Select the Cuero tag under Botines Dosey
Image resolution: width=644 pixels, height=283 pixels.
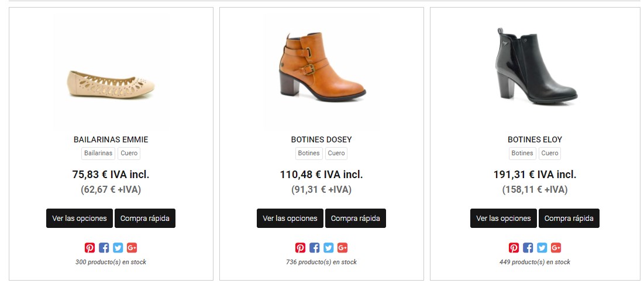336,154
